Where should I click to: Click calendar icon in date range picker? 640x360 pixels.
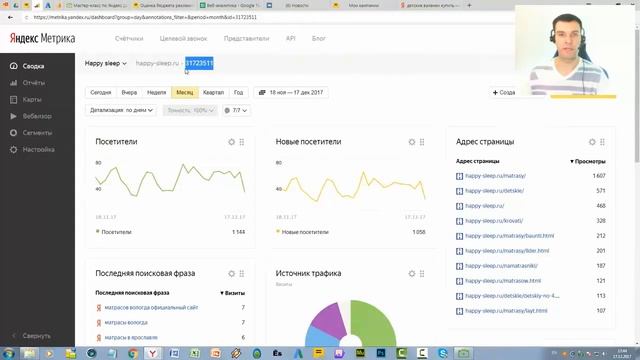click(262, 93)
